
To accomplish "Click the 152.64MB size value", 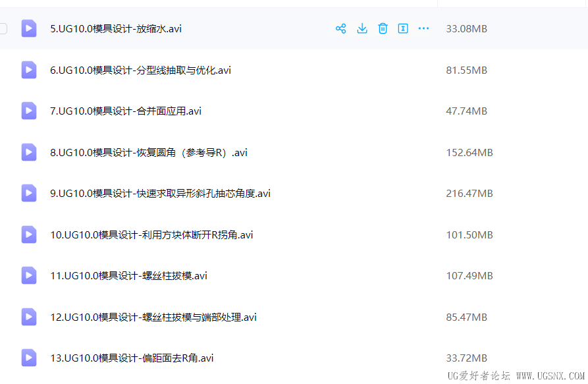I will point(469,153).
